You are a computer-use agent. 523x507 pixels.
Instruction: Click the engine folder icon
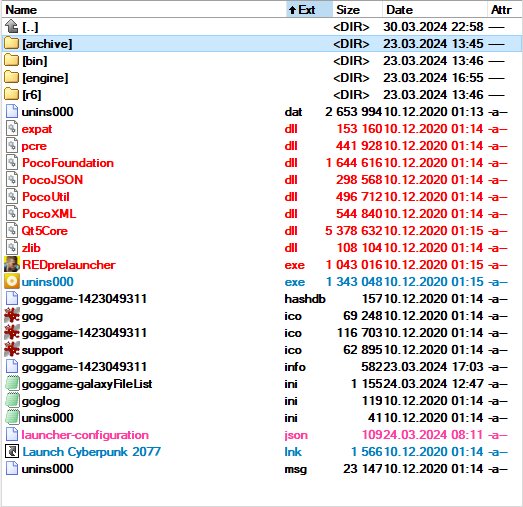(12, 78)
